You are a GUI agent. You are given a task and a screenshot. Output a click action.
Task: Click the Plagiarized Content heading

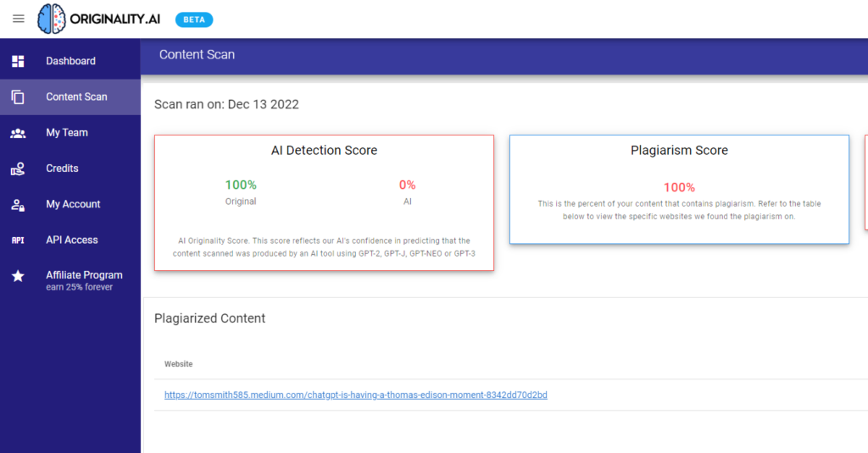pos(210,318)
